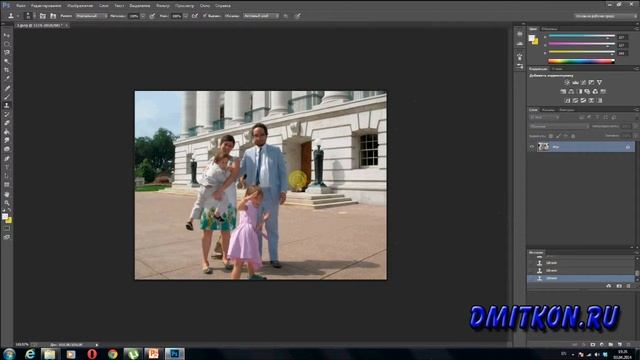This screenshot has width=640, height=360.
Task: Select the Clone Stamp tool
Action: click(x=7, y=105)
